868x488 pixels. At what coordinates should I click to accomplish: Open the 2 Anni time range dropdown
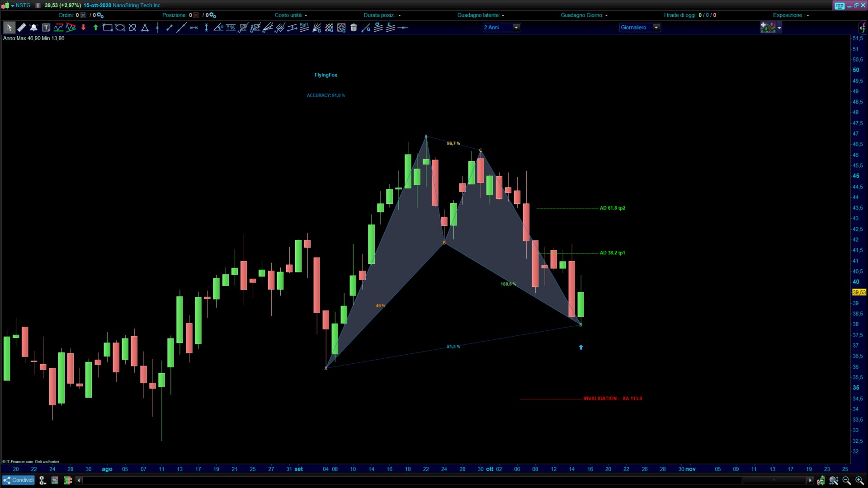pyautogui.click(x=516, y=28)
